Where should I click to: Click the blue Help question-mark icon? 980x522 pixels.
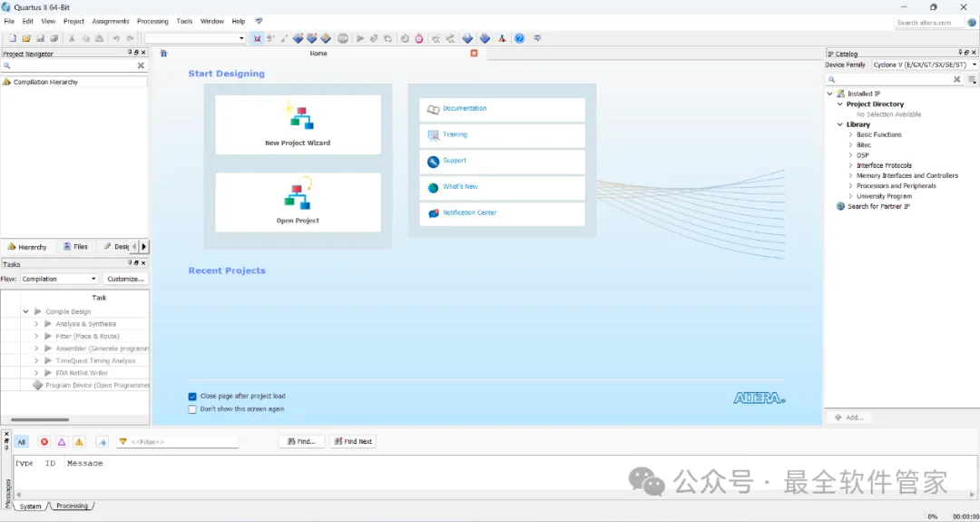519,38
